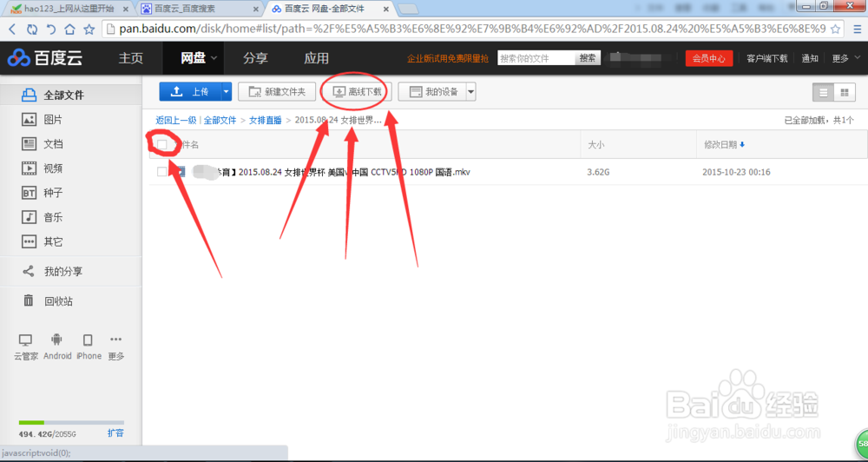Click the 3.62G size cell

point(598,172)
